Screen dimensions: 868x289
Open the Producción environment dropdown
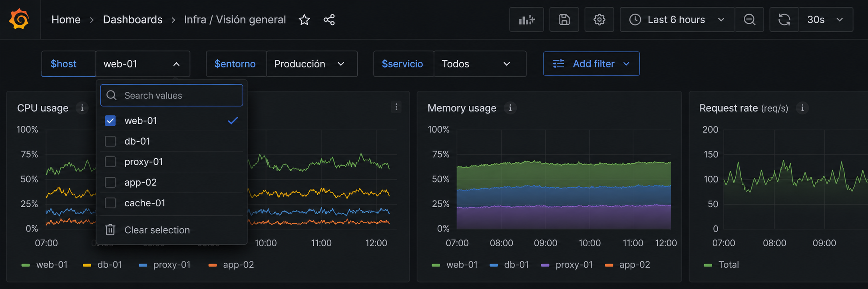312,64
